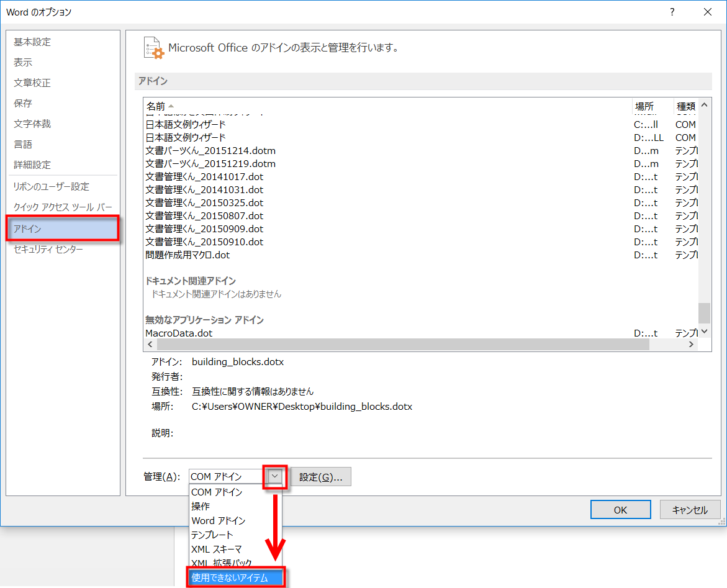
Task: Close the Word Options dialog window
Action: click(x=707, y=12)
